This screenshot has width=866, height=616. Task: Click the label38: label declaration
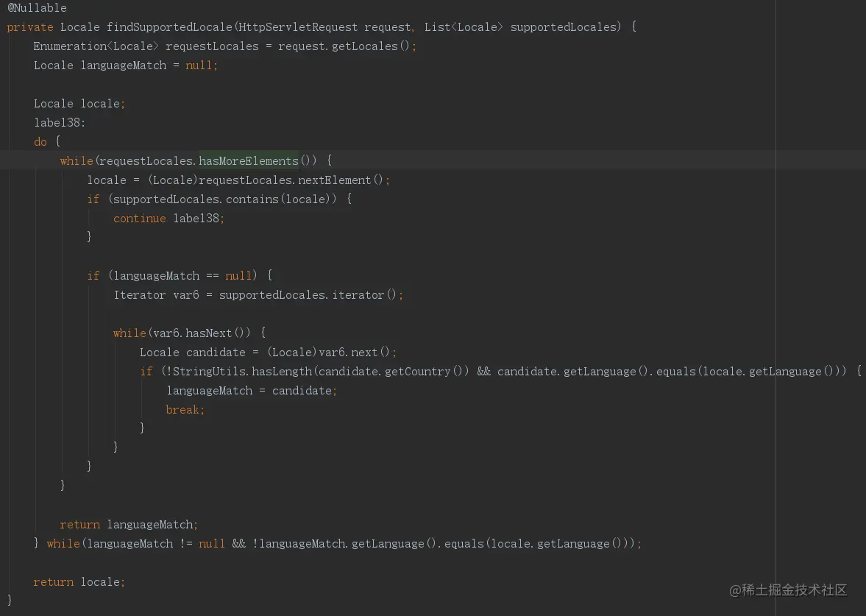tap(60, 123)
